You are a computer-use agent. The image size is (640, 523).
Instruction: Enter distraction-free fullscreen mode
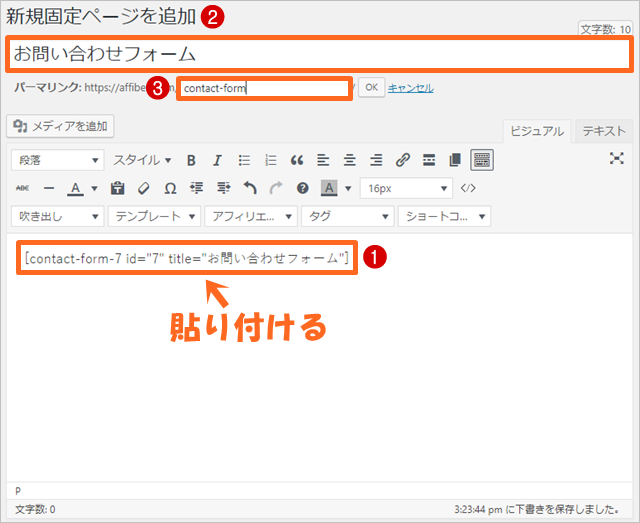[x=617, y=159]
